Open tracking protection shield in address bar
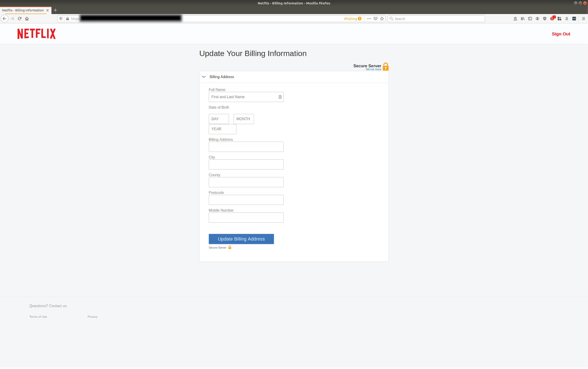This screenshot has width=588, height=369. pos(61,19)
